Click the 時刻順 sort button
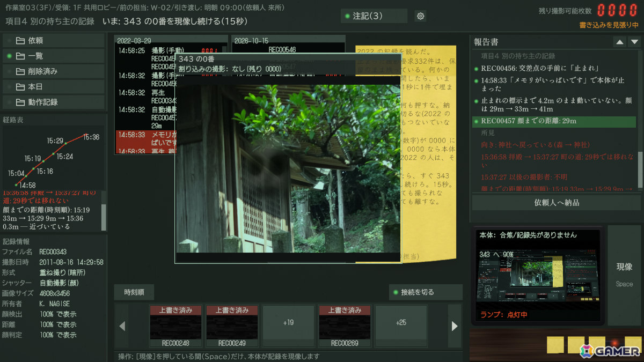Viewport: 644px width, 362px height. point(134,292)
